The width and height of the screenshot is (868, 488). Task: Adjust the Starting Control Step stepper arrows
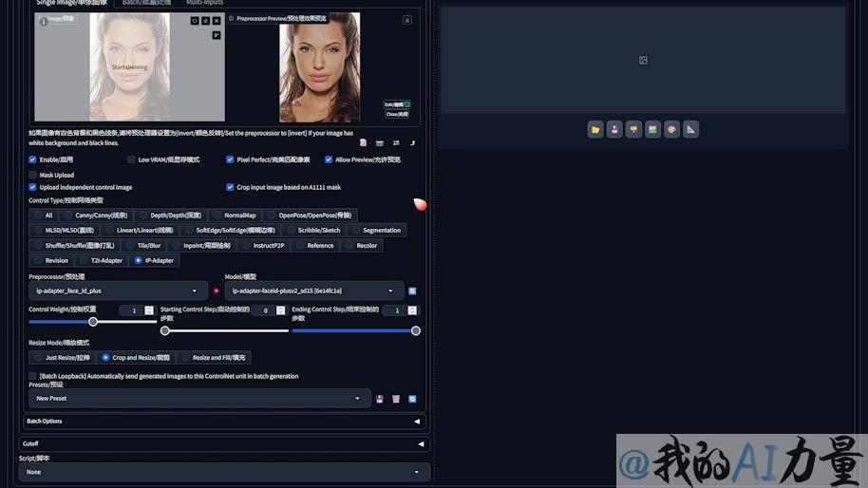click(281, 310)
